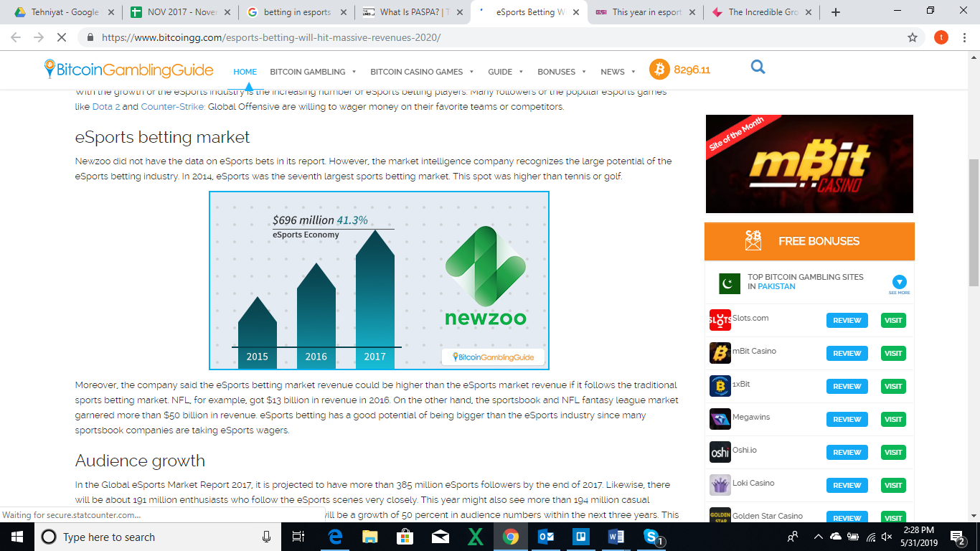The width and height of the screenshot is (980, 551).
Task: Open Task View on taskbar
Action: [x=299, y=537]
